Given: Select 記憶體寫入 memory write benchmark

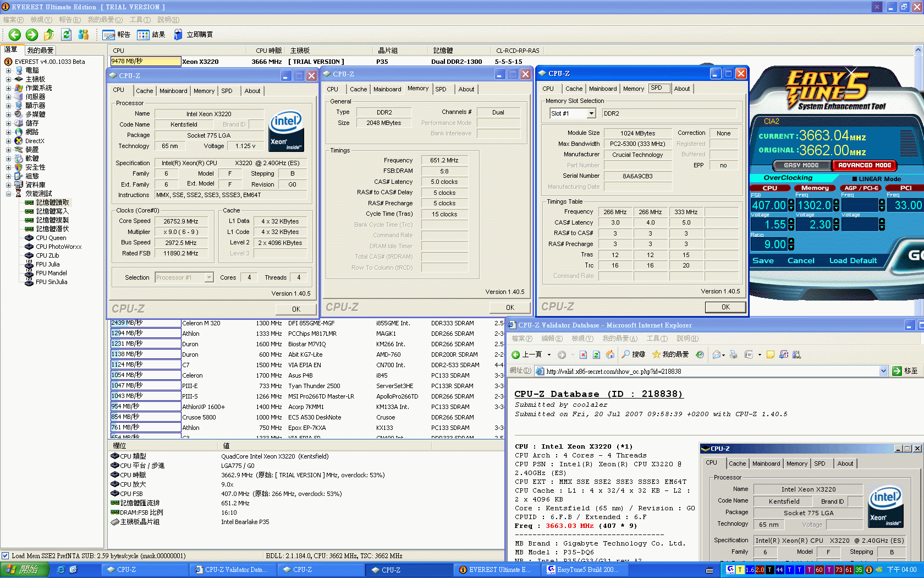Looking at the screenshot, I should point(52,211).
